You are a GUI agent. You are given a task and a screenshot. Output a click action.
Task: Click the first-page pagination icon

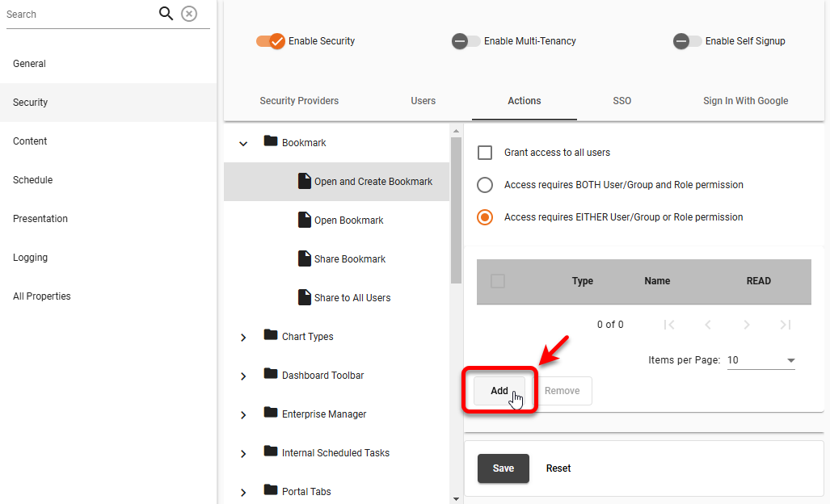669,324
